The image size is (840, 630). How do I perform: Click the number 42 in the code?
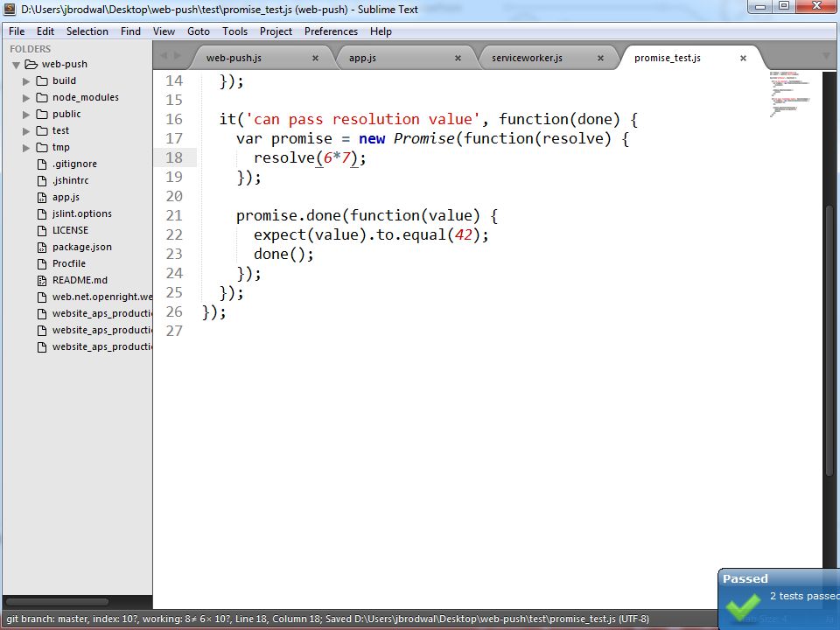coord(464,234)
